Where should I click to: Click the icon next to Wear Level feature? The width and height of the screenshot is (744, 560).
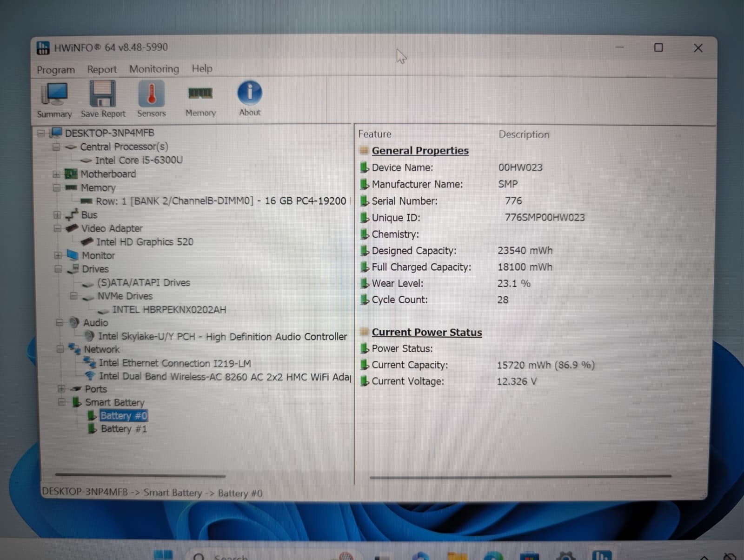pyautogui.click(x=365, y=283)
